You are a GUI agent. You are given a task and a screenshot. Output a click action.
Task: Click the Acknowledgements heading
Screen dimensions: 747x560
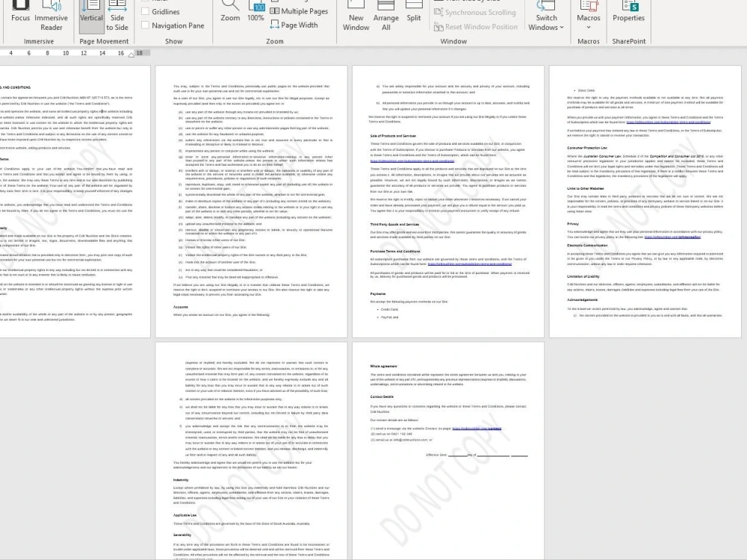(x=582, y=300)
